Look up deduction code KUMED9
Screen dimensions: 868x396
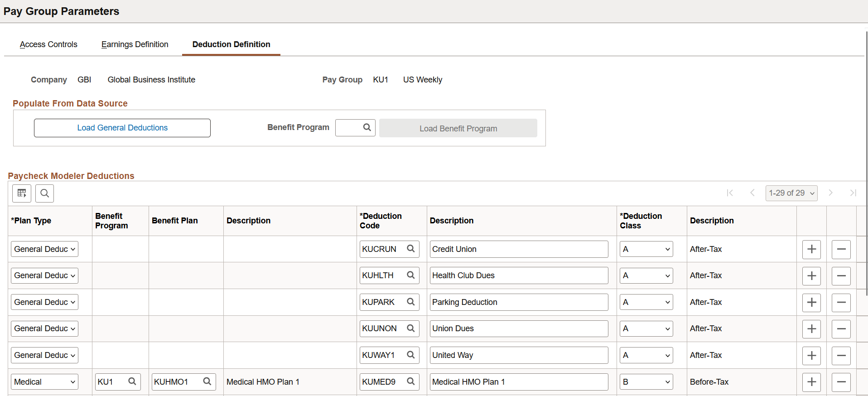coord(411,382)
